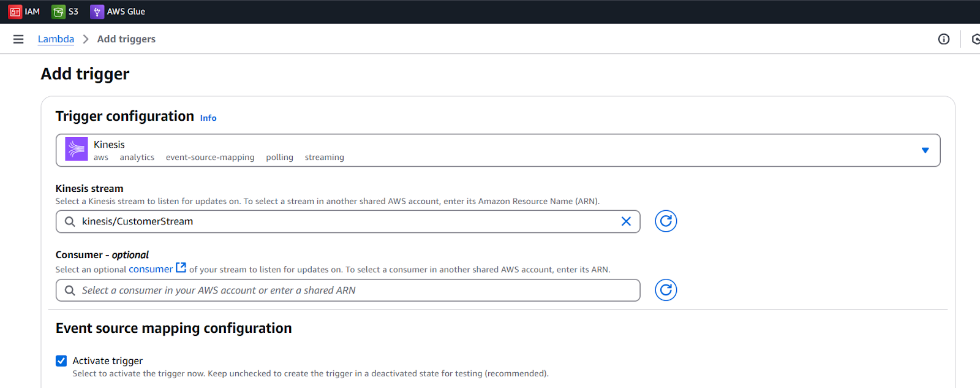Image resolution: width=980 pixels, height=388 pixels.
Task: Open the IAM service shortcut
Action: (x=24, y=12)
